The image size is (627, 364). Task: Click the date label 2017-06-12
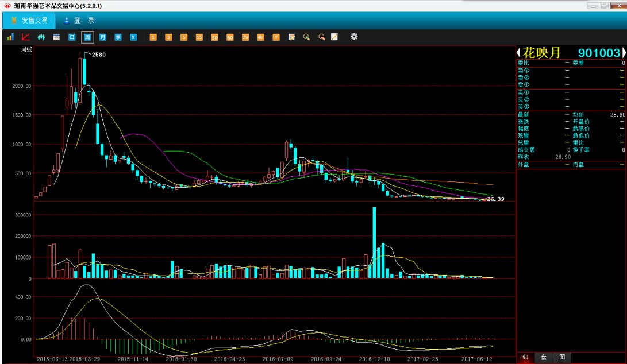pyautogui.click(x=476, y=359)
